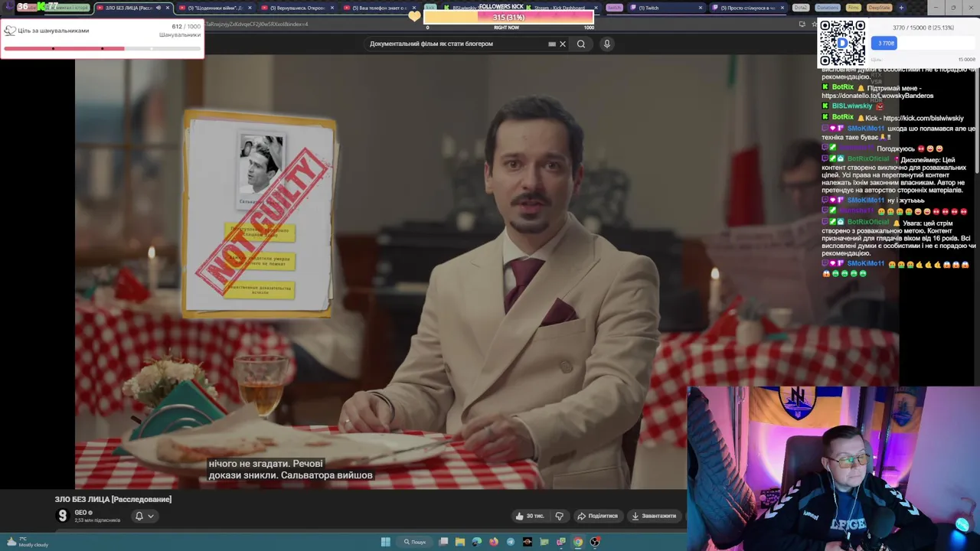Click the donation QR code
Viewport: 980px width, 551px height.
842,43
